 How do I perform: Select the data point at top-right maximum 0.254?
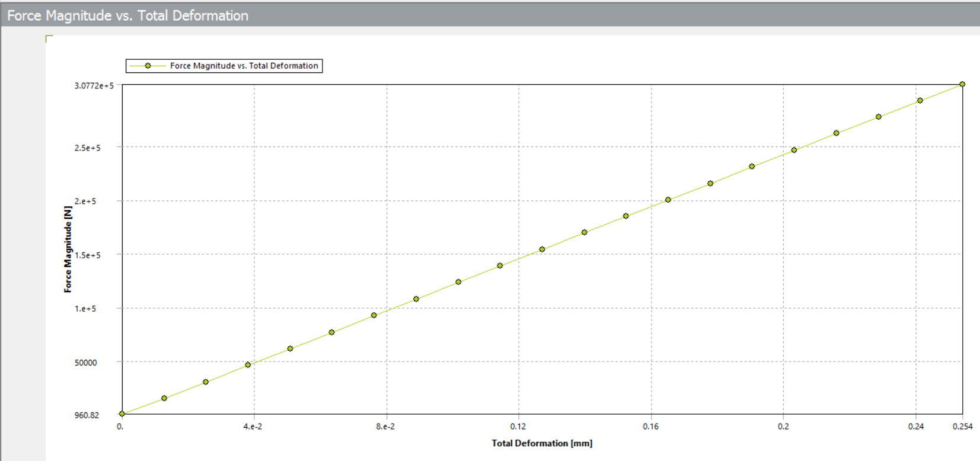pos(962,84)
